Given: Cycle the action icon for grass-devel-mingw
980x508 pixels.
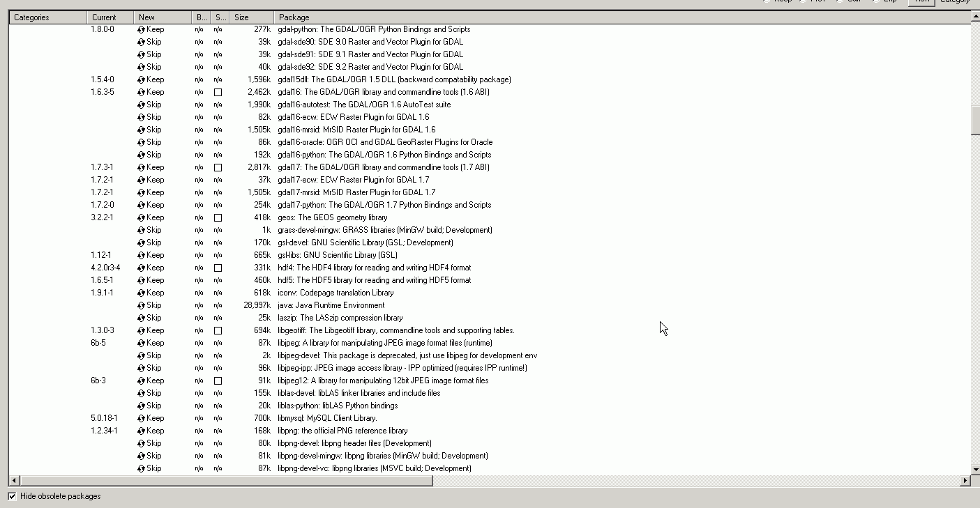Looking at the screenshot, I should [141, 230].
